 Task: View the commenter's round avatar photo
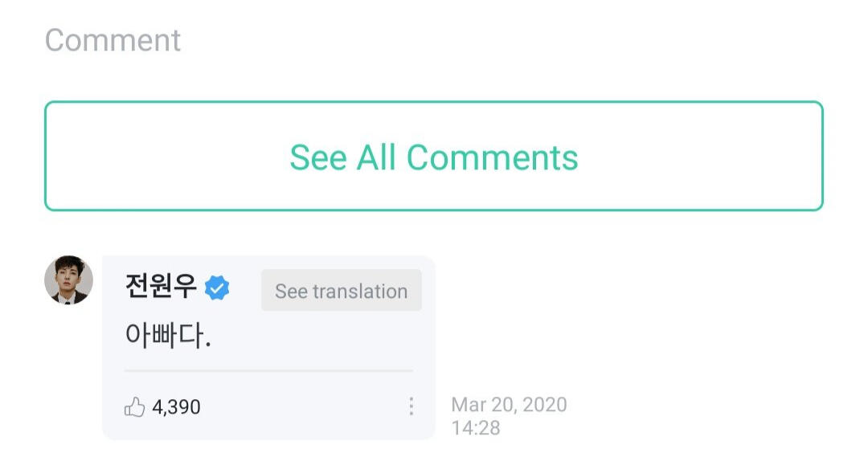pyautogui.click(x=68, y=280)
